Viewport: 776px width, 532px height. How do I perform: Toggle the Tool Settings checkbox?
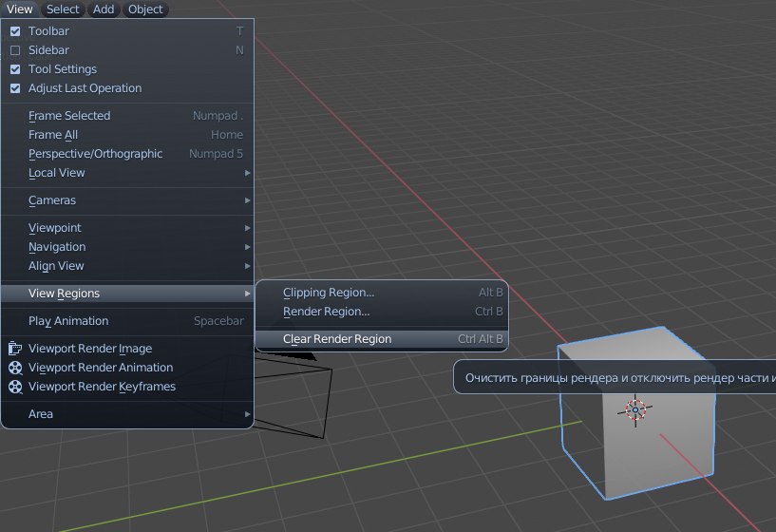[15, 69]
